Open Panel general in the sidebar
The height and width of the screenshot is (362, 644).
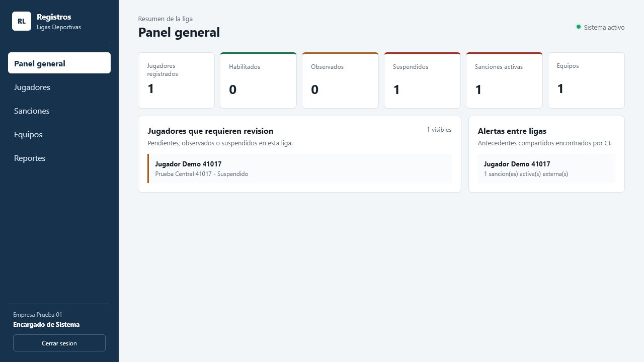(x=59, y=63)
